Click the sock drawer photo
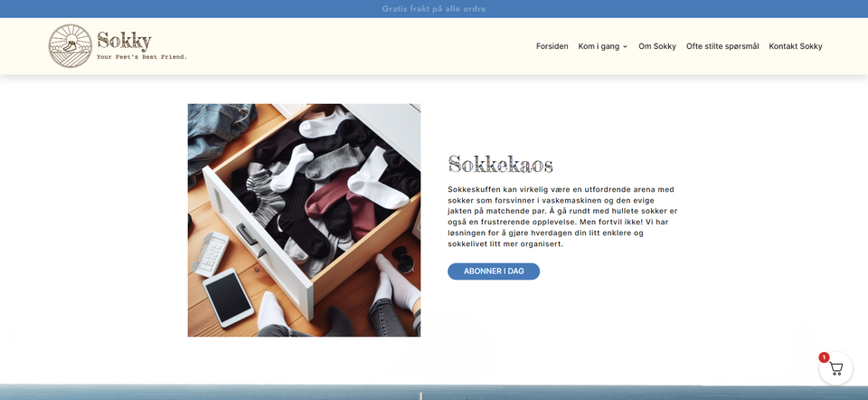868x400 pixels. (x=304, y=220)
